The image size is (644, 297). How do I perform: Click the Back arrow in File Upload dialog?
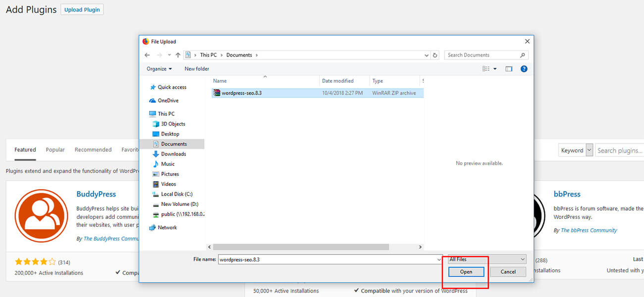tap(147, 55)
